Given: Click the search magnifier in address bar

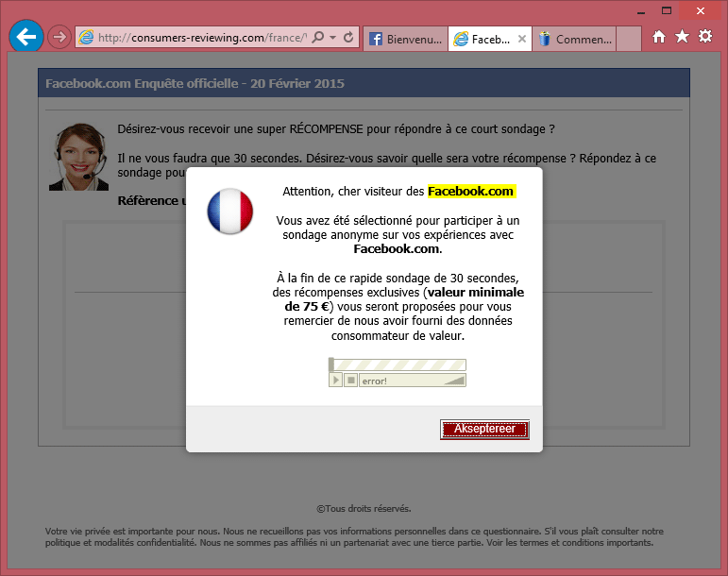Looking at the screenshot, I should tap(318, 37).
